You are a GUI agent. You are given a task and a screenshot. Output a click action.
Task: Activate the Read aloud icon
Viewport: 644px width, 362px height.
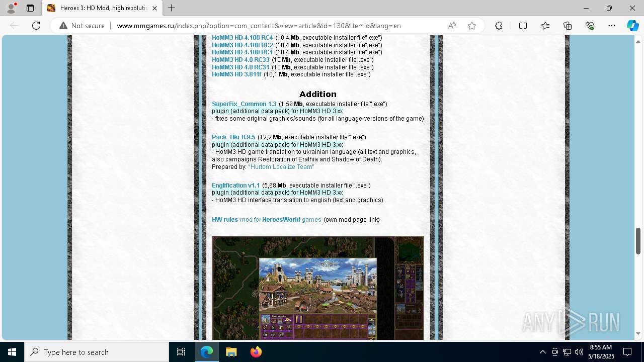coord(452,26)
